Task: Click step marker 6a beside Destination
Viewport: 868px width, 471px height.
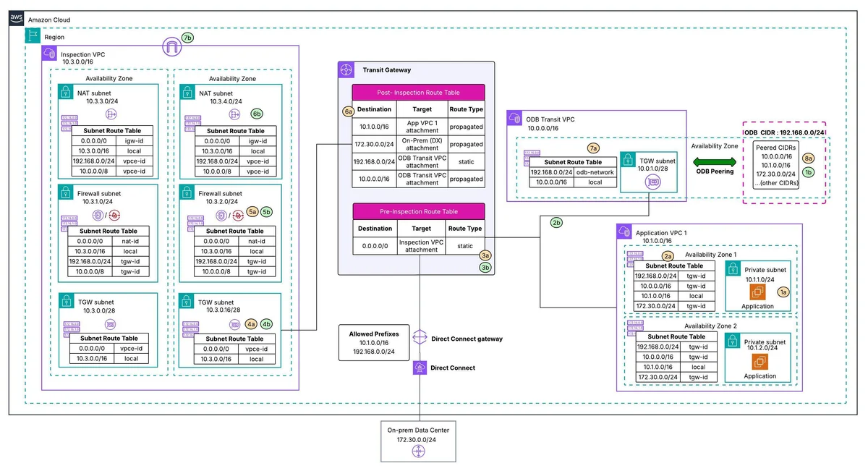Action: (348, 111)
